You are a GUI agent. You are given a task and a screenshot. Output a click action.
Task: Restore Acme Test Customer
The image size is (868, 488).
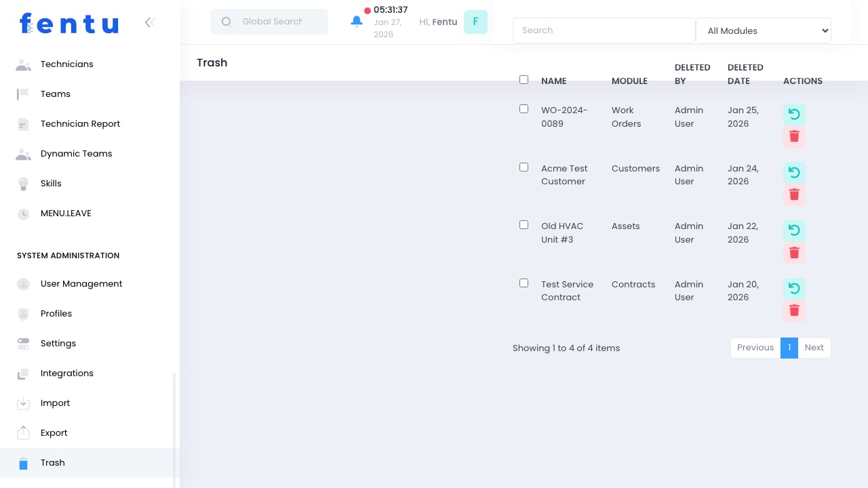pos(794,173)
